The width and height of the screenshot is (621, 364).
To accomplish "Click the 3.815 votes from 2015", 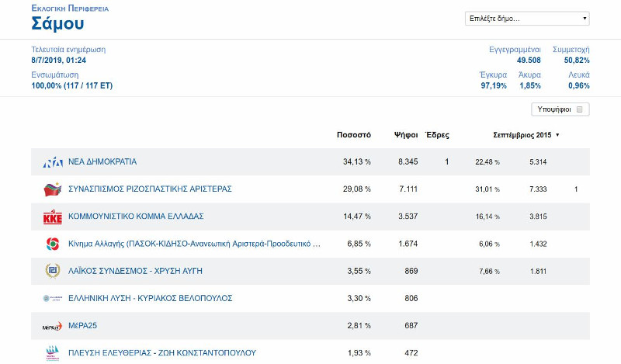I will (538, 217).
